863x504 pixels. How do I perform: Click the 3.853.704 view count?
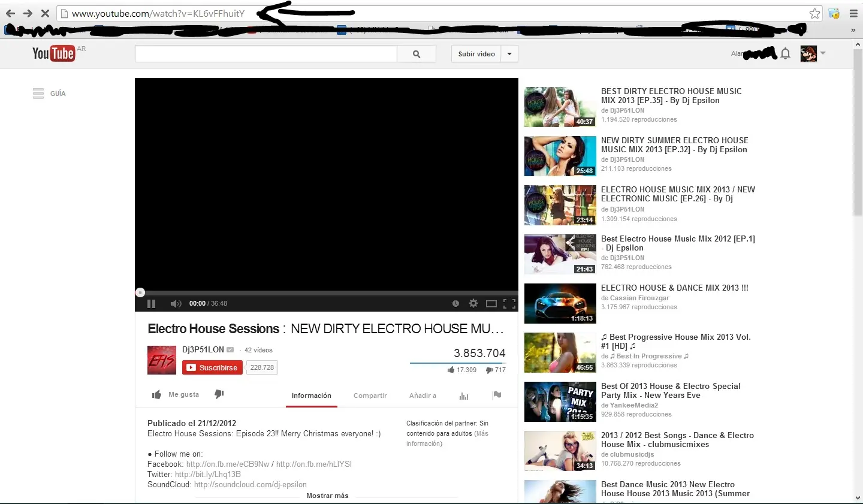pyautogui.click(x=479, y=353)
